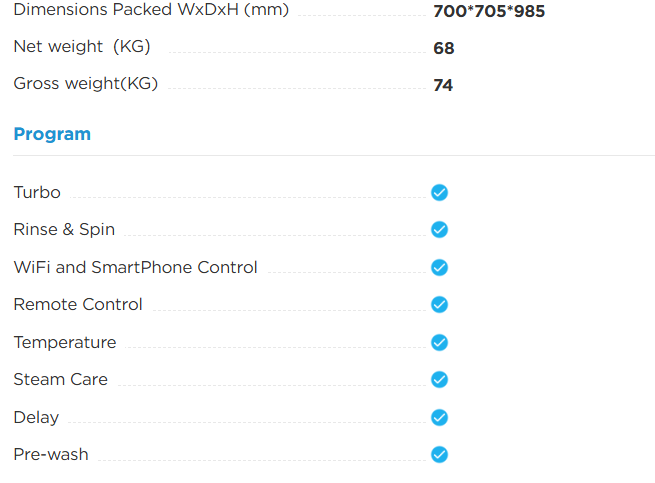
Task: Click the Gross weight value 74
Action: click(443, 85)
